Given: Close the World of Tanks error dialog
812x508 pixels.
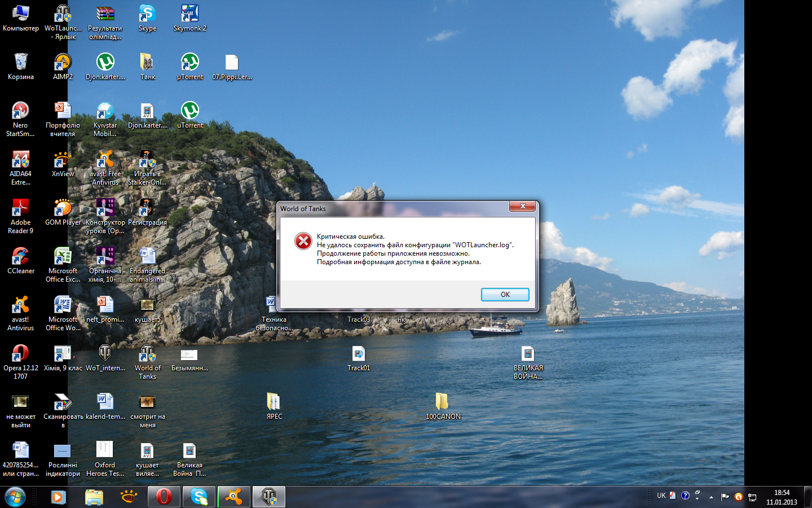Looking at the screenshot, I should pyautogui.click(x=522, y=207).
